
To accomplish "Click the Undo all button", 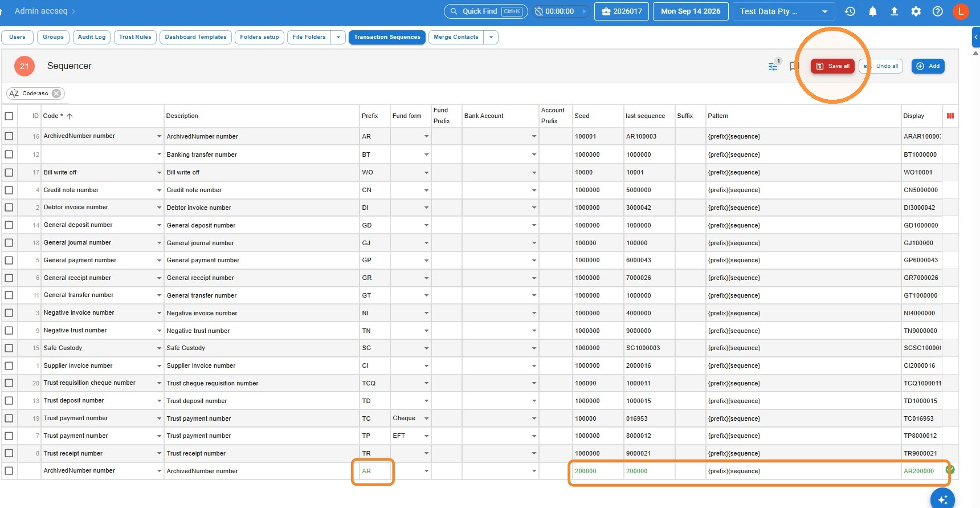I will (x=881, y=66).
